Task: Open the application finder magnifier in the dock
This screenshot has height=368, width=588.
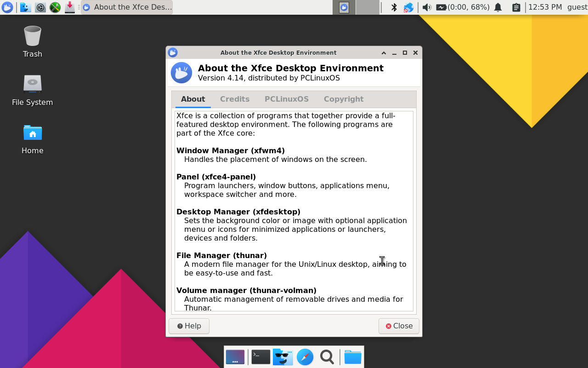Action: pyautogui.click(x=327, y=357)
